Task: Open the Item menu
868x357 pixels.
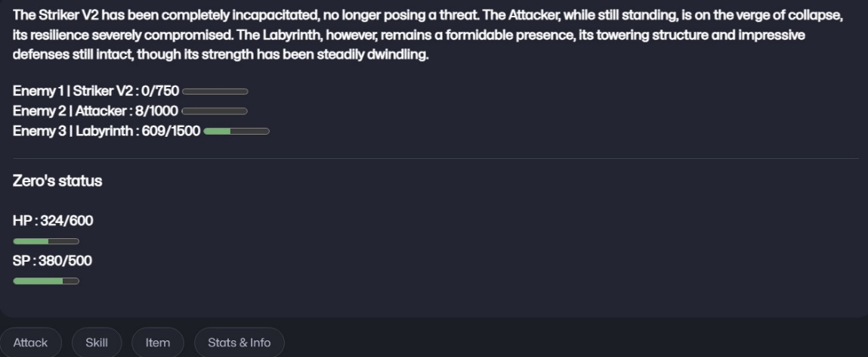Action: pos(158,343)
